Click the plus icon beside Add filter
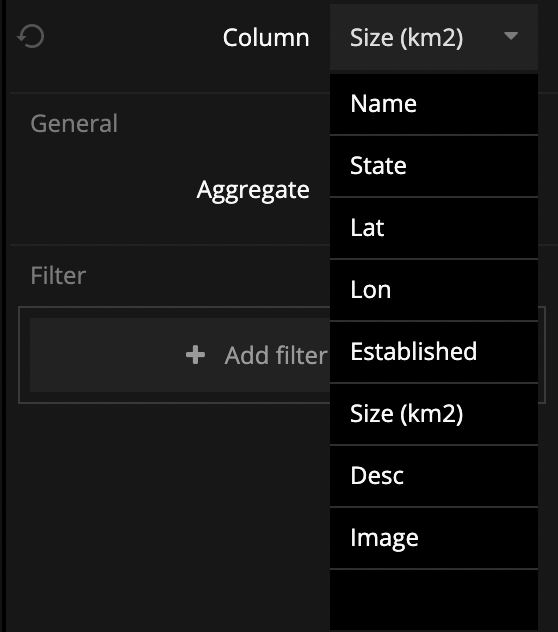 pos(196,355)
